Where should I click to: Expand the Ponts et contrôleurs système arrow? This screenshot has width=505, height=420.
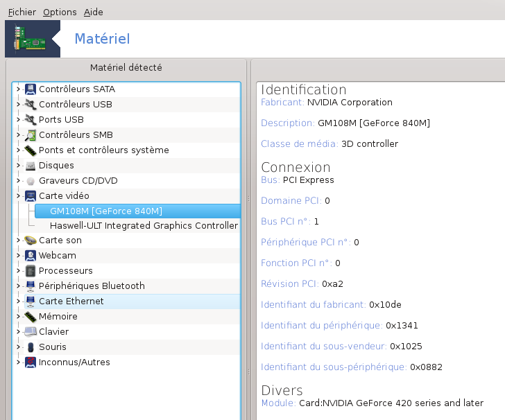click(18, 150)
